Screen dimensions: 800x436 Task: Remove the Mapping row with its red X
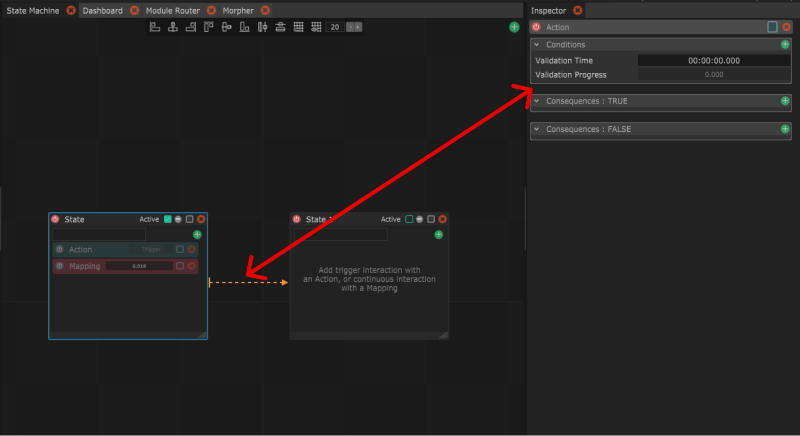[192, 266]
